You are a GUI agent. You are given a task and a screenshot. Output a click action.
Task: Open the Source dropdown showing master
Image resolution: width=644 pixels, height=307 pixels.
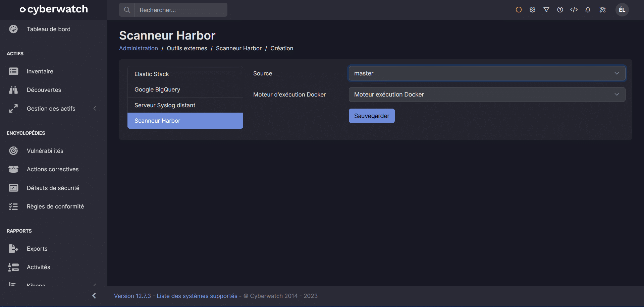point(487,73)
